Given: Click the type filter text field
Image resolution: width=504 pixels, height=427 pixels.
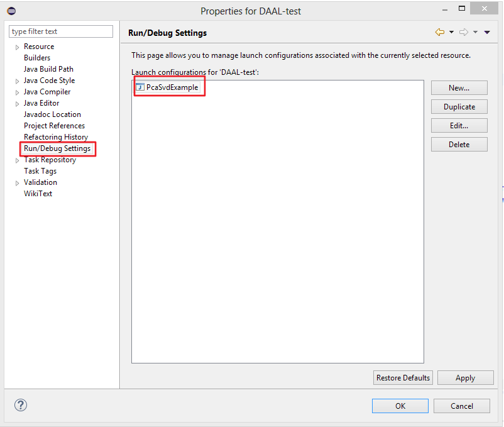Looking at the screenshot, I should [61, 31].
